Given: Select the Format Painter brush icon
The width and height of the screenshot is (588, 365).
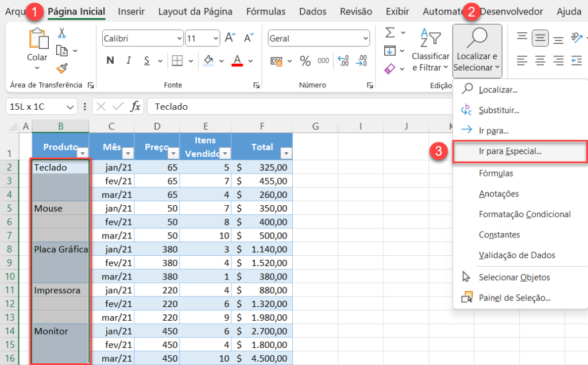Looking at the screenshot, I should click(x=61, y=68).
